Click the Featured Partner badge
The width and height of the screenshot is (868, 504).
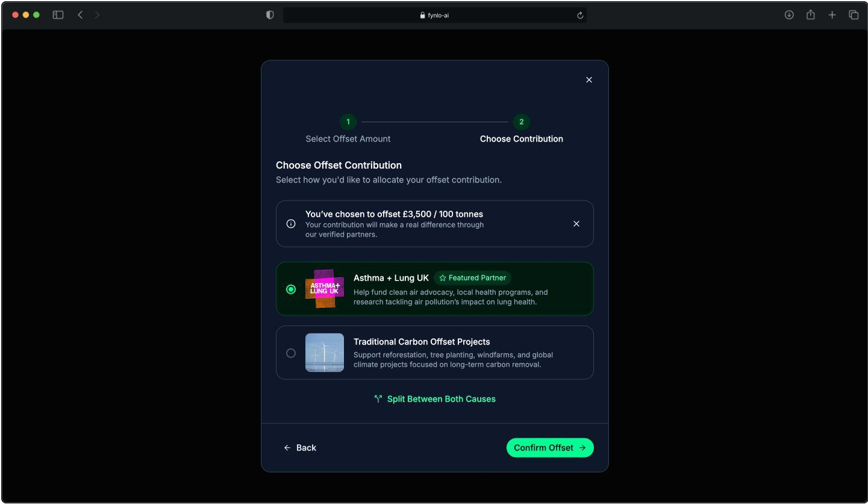[x=472, y=278]
